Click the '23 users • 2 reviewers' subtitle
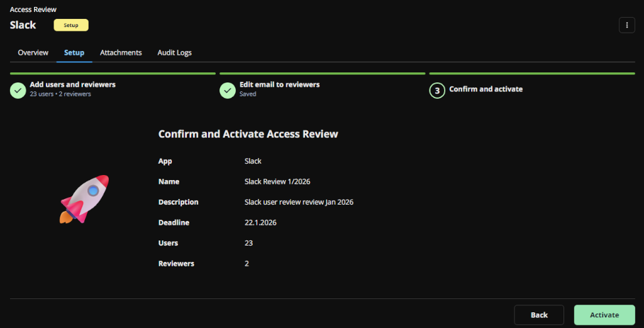Screen dimensions: 644x328 [60, 94]
